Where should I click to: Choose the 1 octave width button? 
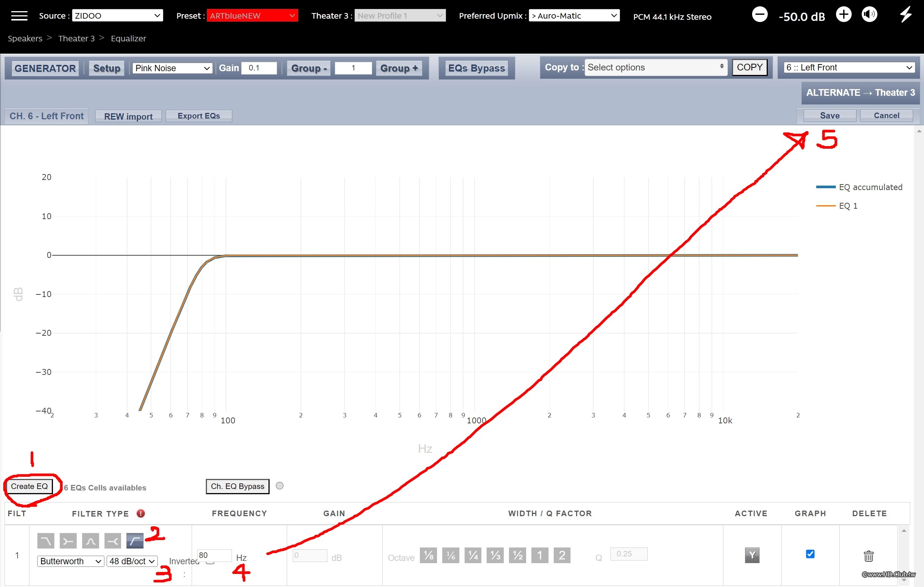[540, 555]
